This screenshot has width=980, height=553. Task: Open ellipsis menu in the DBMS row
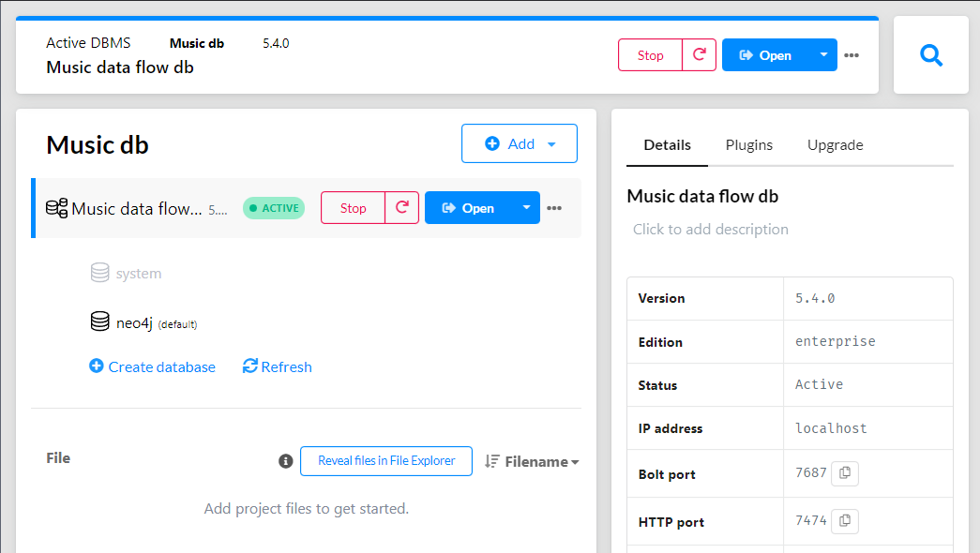point(554,208)
